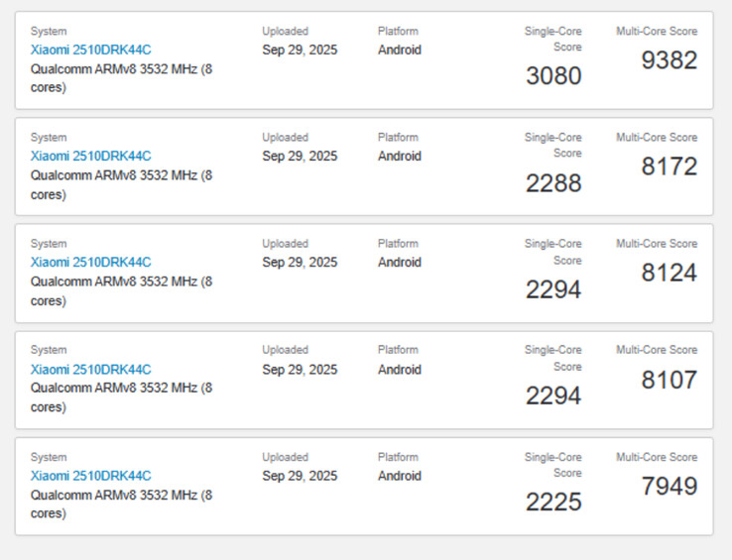Click upload date in the 7949 multi-core result
This screenshot has width=732, height=560.
[300, 476]
